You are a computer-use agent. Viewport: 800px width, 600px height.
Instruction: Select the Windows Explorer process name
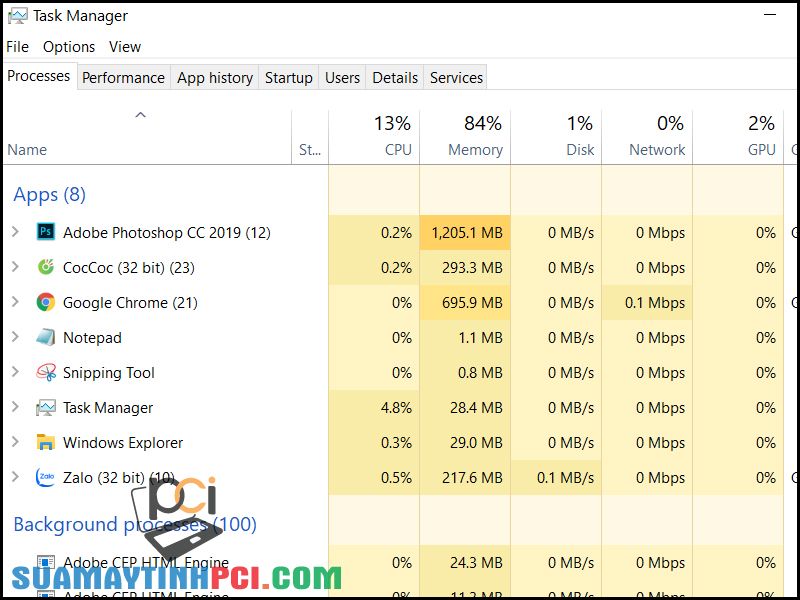pos(123,443)
